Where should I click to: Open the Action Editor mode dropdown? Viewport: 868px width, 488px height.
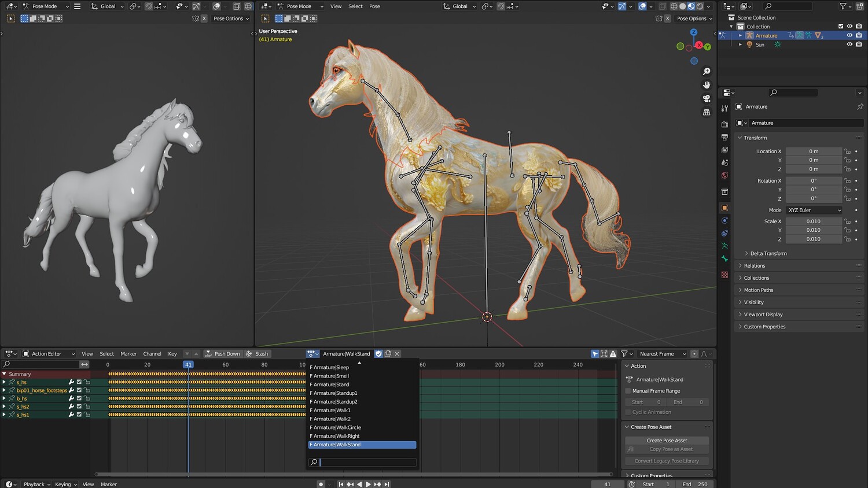(x=49, y=354)
